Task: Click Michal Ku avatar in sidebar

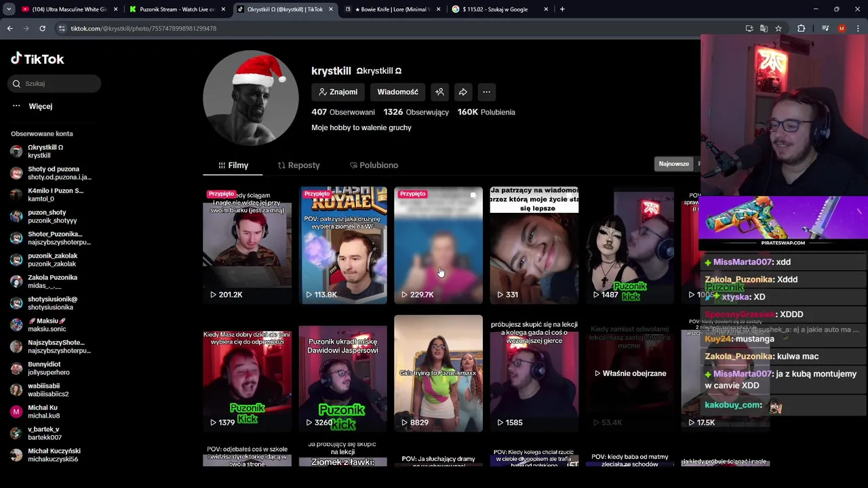Action: pos(16,411)
